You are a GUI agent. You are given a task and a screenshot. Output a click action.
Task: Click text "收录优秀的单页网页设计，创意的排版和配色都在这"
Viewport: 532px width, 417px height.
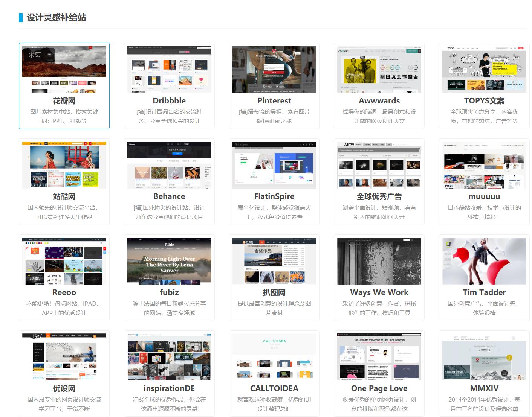[x=379, y=404]
